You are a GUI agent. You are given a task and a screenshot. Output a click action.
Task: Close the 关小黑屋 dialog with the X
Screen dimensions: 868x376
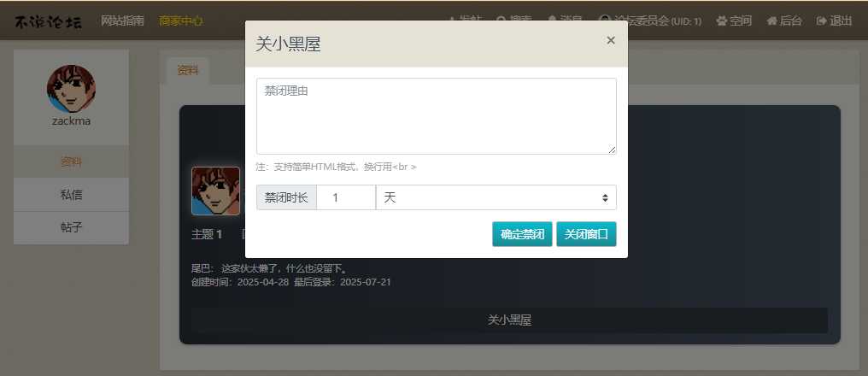(x=611, y=40)
